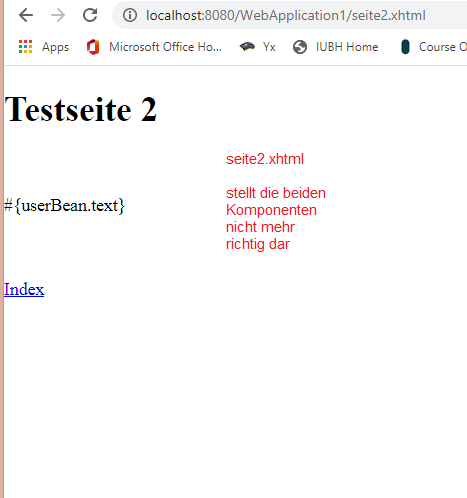Click the Microsoft Office logo icon
Screen dimensions: 467x498
click(93, 47)
